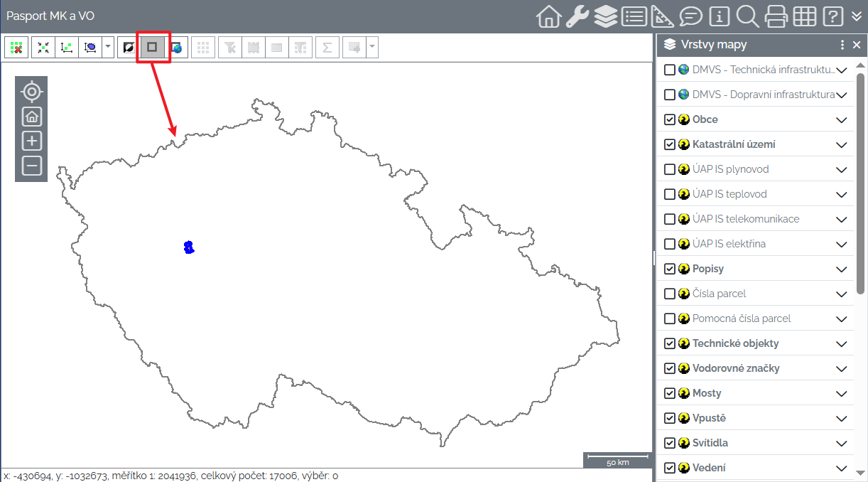Disable the Mosty layer checkbox

669,393
